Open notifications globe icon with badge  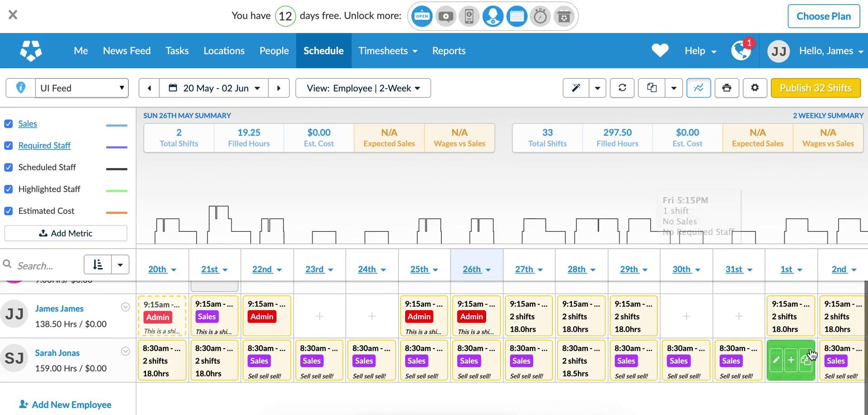(x=741, y=50)
